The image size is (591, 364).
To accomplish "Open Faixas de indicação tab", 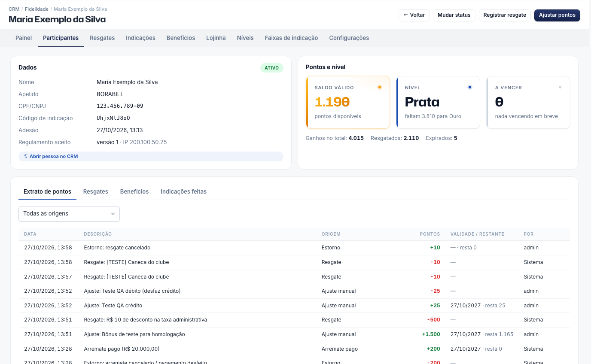I will point(291,38).
